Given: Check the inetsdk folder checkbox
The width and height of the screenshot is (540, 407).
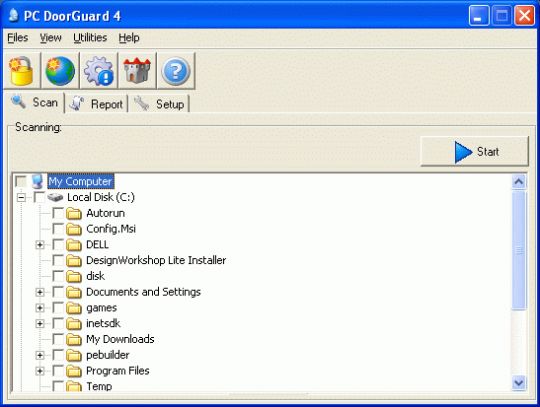Looking at the screenshot, I should pos(58,323).
